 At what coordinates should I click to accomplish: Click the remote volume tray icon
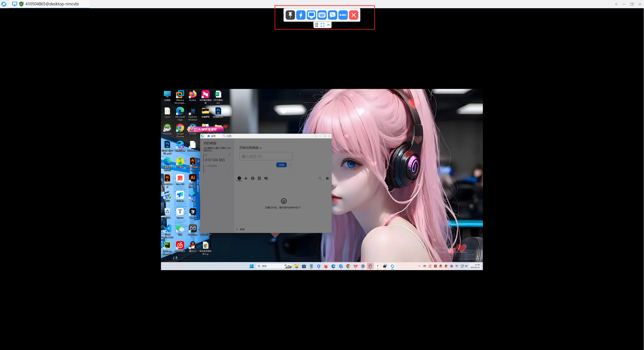coord(466,266)
